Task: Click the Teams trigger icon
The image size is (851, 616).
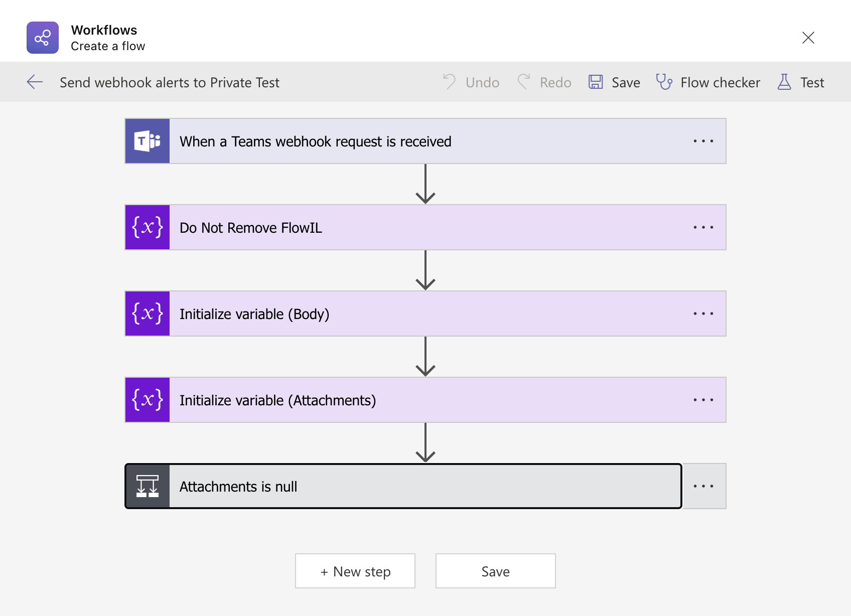Action: coord(148,141)
